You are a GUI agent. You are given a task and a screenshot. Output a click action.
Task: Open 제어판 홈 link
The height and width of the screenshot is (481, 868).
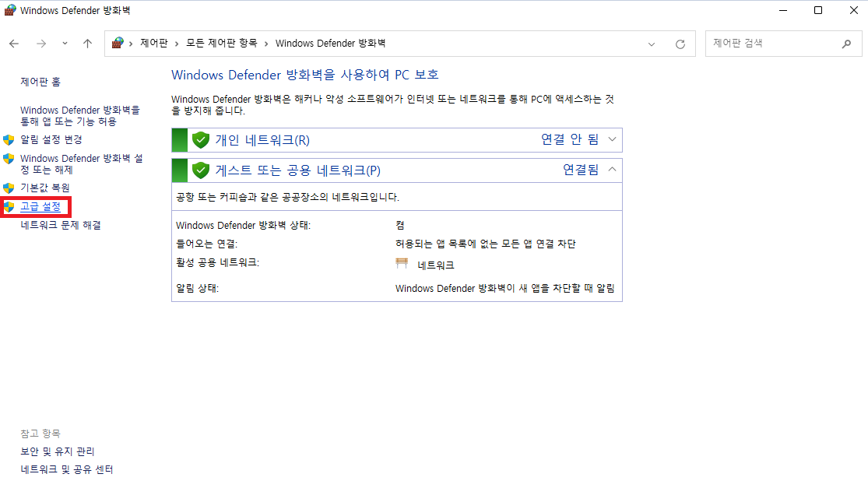click(x=40, y=82)
